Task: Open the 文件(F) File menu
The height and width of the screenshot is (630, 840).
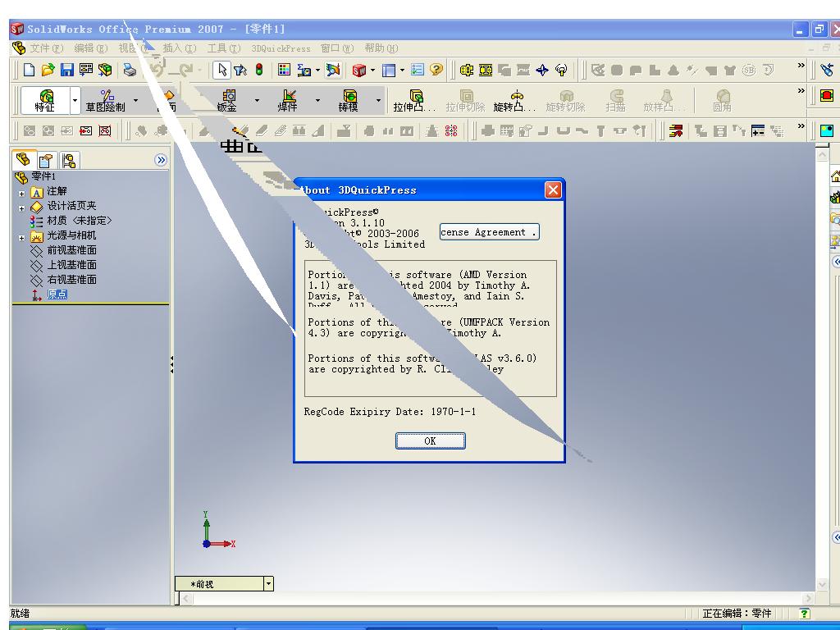Action: coord(47,48)
